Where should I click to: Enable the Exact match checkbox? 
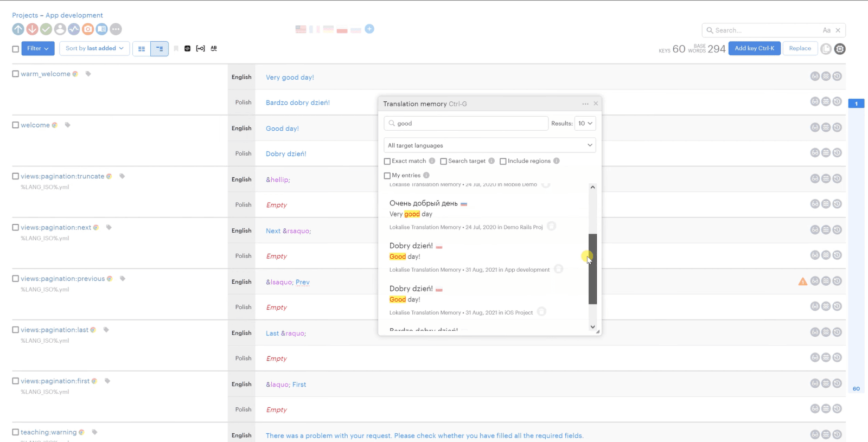pyautogui.click(x=387, y=161)
